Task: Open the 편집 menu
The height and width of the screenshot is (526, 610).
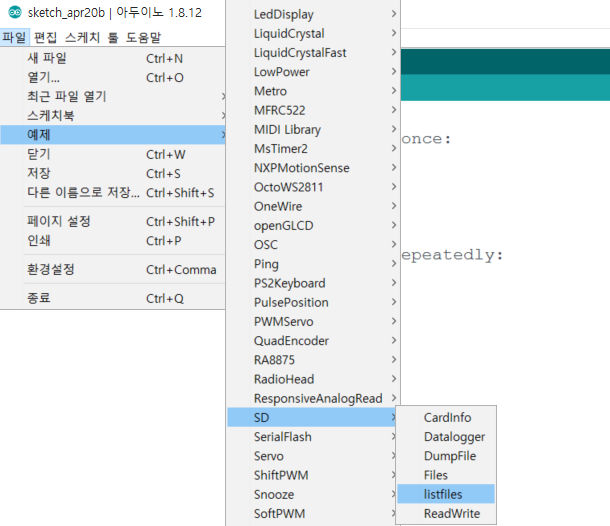Action: [x=46, y=38]
